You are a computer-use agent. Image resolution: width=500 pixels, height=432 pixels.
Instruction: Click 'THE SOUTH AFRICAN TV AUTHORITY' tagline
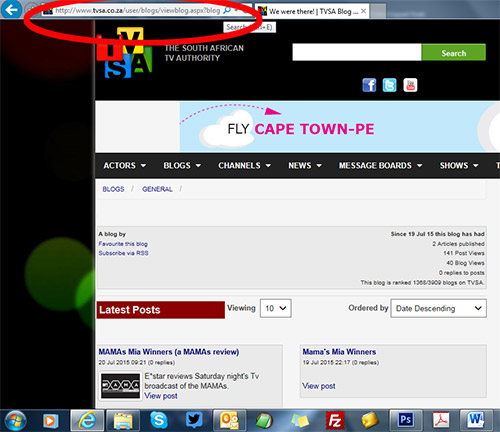pyautogui.click(x=204, y=53)
